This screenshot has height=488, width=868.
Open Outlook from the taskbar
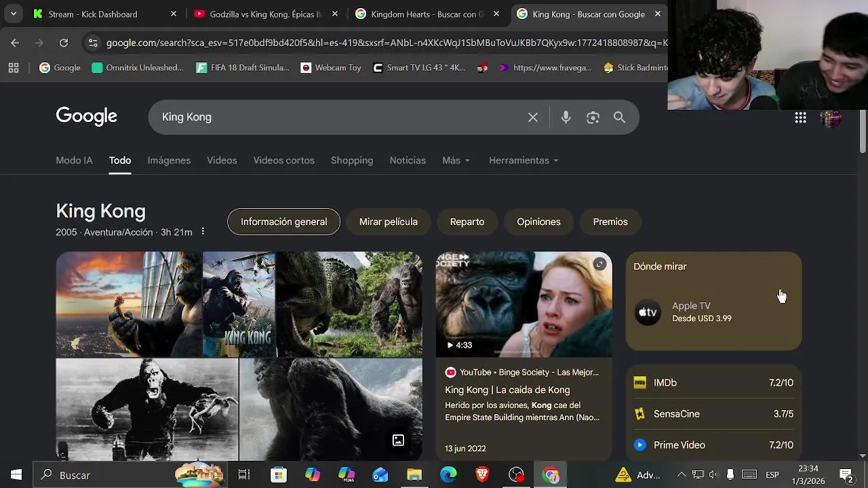380,475
